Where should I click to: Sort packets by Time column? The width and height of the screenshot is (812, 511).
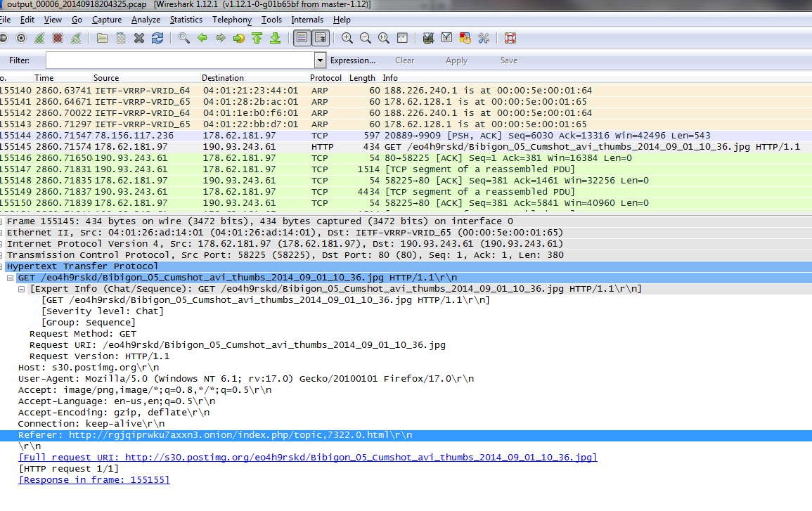(61, 78)
